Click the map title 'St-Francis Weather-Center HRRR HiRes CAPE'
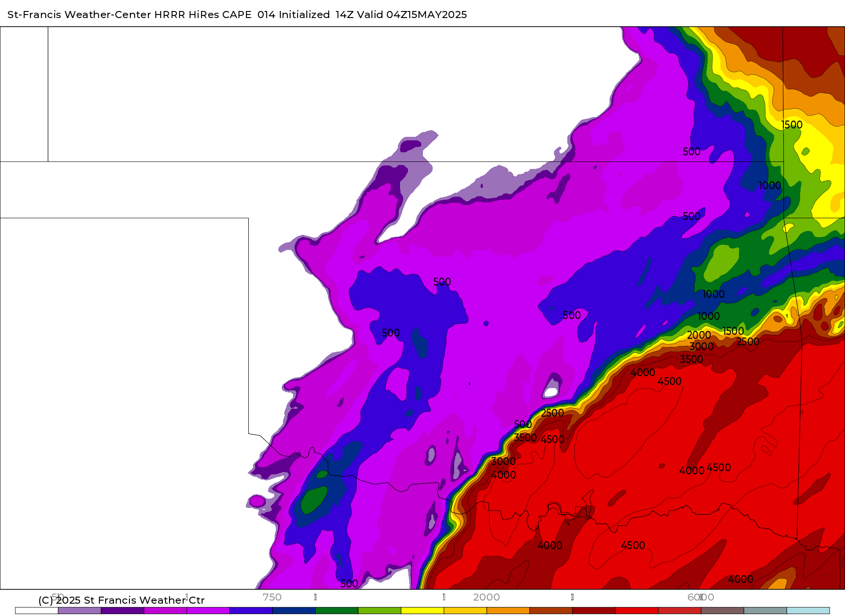845x616 pixels. (x=129, y=15)
